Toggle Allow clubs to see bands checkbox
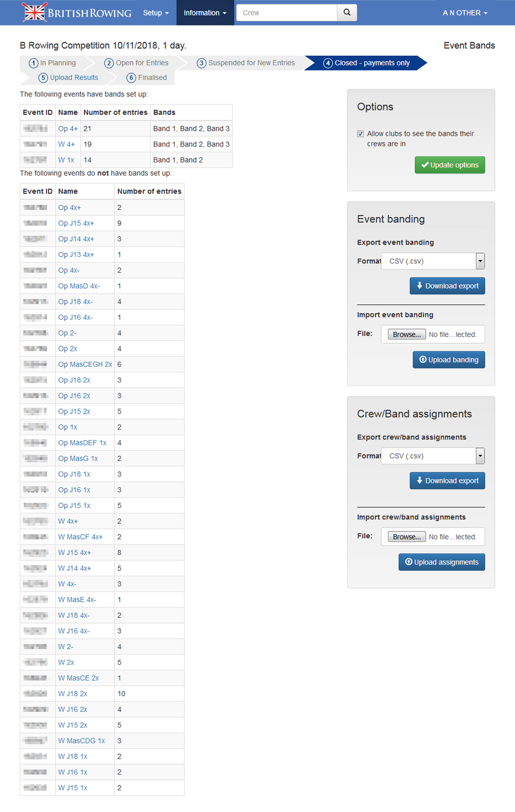This screenshot has width=515, height=812. coord(361,134)
